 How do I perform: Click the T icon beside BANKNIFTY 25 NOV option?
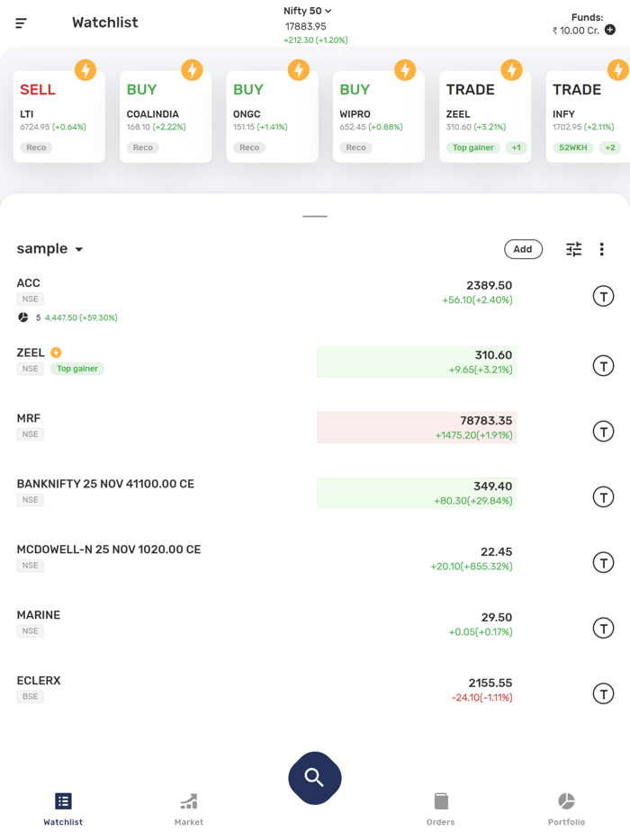point(603,496)
